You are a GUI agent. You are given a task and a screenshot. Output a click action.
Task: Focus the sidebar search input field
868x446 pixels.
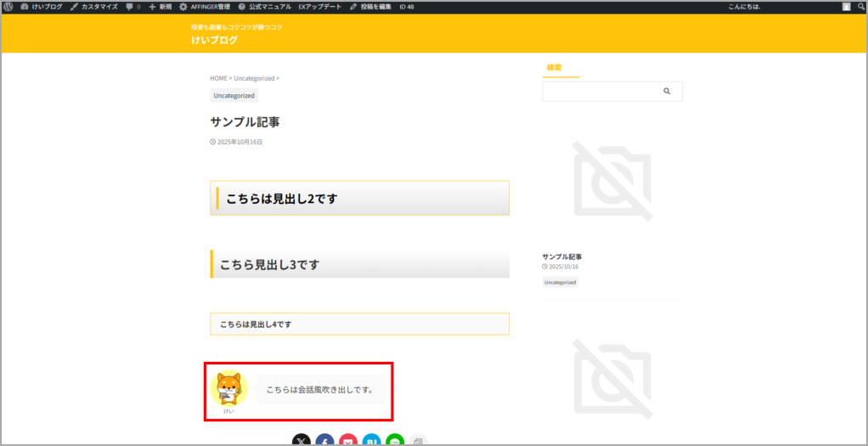pyautogui.click(x=599, y=92)
